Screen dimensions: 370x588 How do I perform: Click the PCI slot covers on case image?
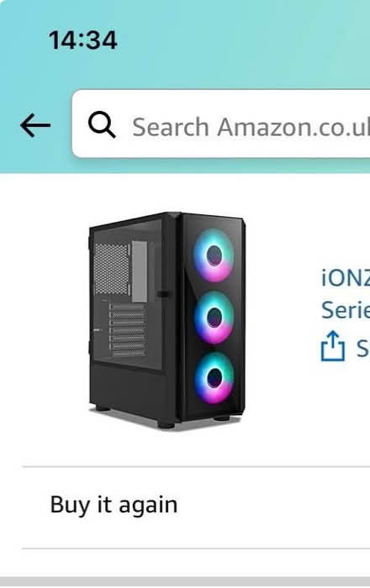(128, 329)
